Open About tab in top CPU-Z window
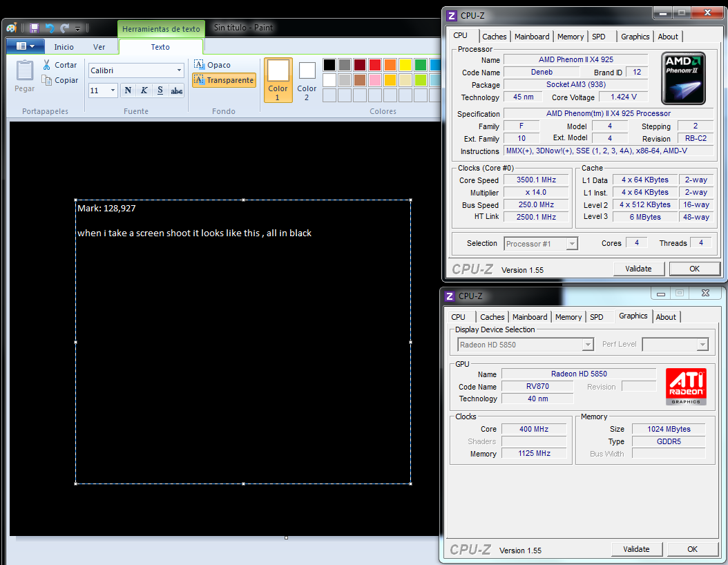Image resolution: width=728 pixels, height=565 pixels. click(x=668, y=37)
